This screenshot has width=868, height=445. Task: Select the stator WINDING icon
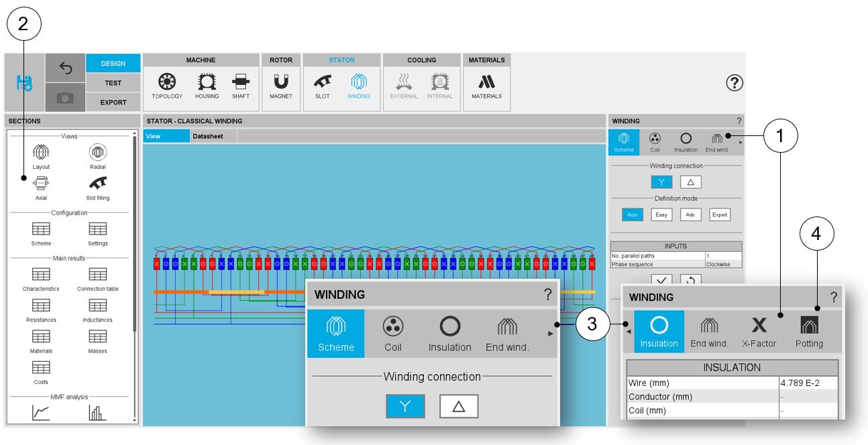(x=358, y=87)
